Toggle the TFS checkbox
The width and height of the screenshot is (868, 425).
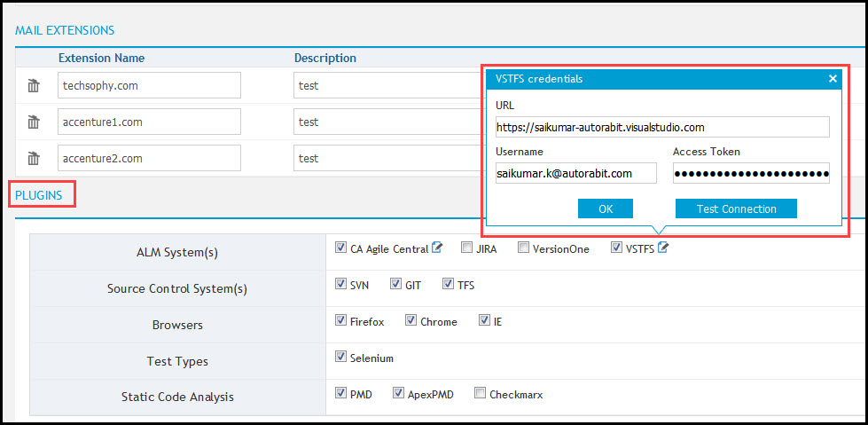448,284
